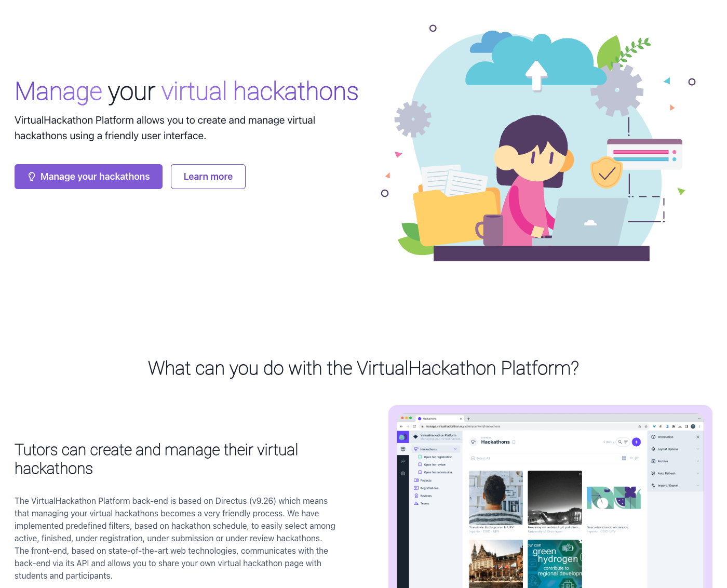
Task: Click the 'What can you do with the VirtualHackathon Platform?' heading
Action: [x=363, y=368]
